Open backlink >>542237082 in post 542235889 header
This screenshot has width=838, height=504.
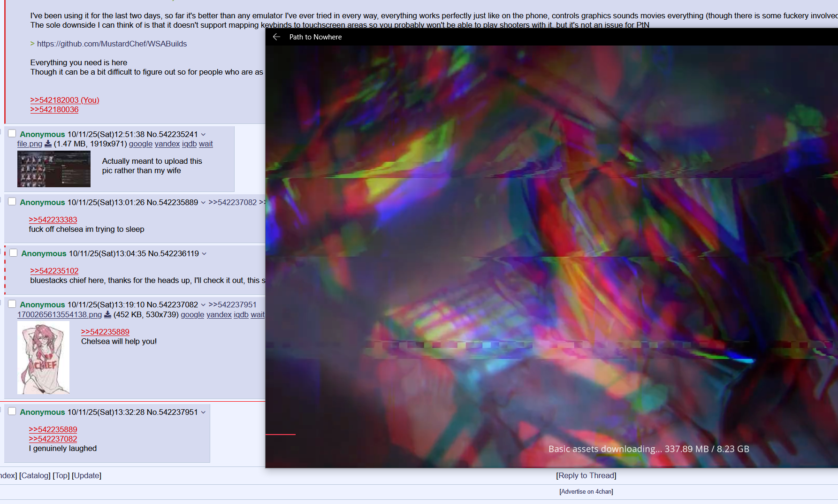pyautogui.click(x=233, y=202)
